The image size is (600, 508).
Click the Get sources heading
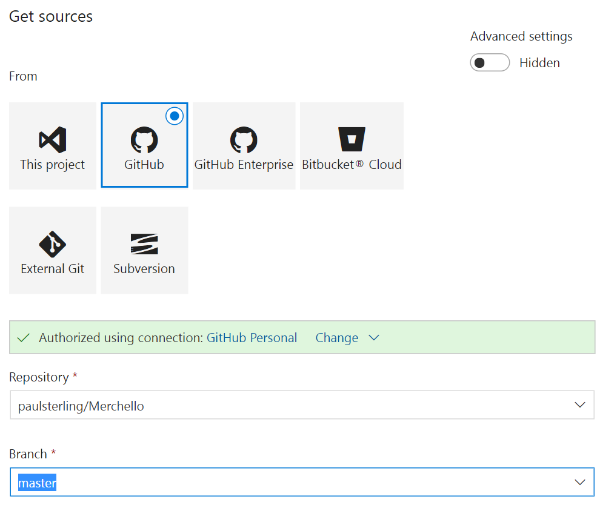click(x=51, y=16)
